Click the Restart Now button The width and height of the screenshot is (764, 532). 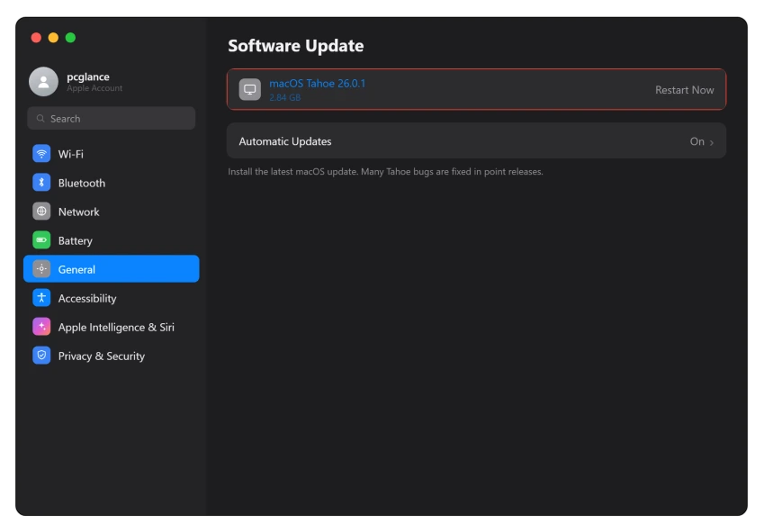[x=684, y=90]
